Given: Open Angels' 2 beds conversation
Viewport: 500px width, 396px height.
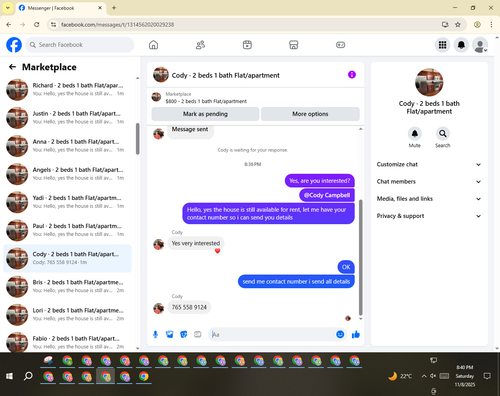Looking at the screenshot, I should pyautogui.click(x=67, y=174).
